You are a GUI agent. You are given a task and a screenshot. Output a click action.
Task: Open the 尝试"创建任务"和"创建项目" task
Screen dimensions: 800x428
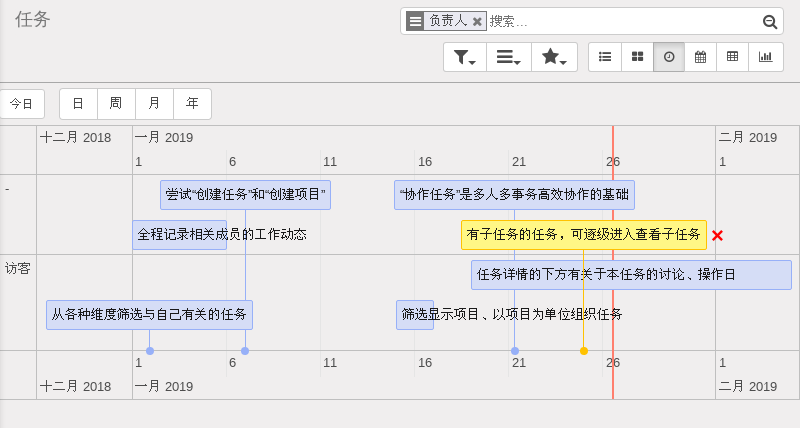[x=245, y=195]
